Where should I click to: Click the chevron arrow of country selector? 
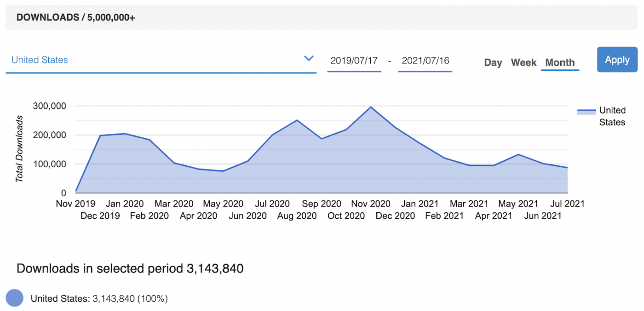[x=309, y=58]
